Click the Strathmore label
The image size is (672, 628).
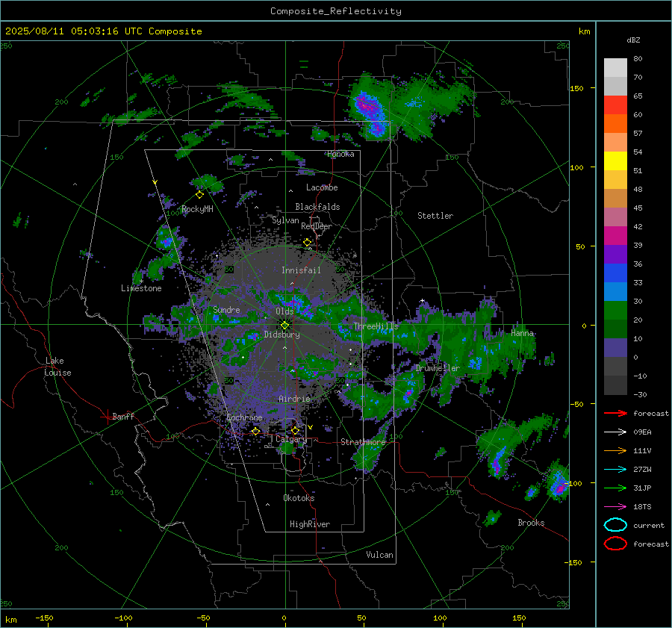[x=363, y=442]
